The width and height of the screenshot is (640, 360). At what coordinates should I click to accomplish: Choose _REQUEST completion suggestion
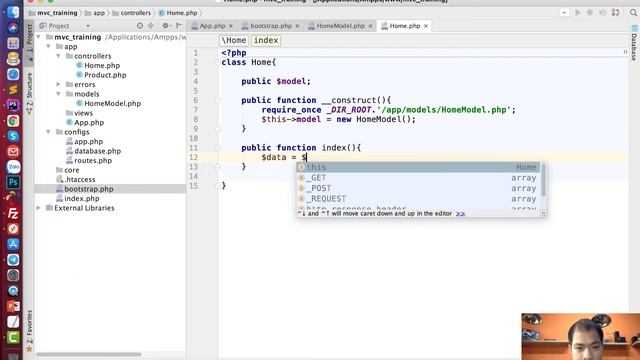tap(419, 199)
